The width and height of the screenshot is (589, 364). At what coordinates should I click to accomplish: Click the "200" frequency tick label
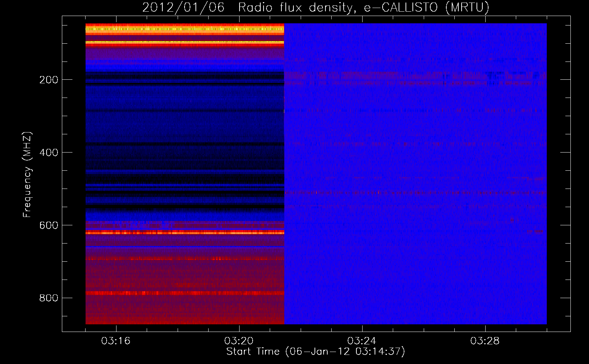(x=49, y=80)
